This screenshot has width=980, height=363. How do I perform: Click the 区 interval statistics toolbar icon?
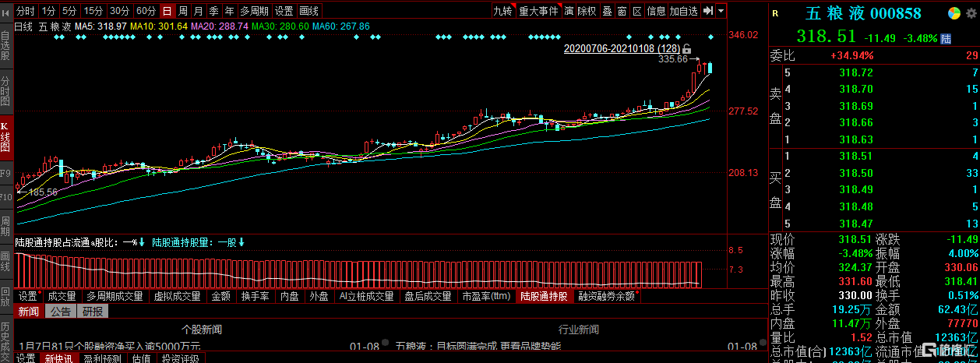pos(636,11)
